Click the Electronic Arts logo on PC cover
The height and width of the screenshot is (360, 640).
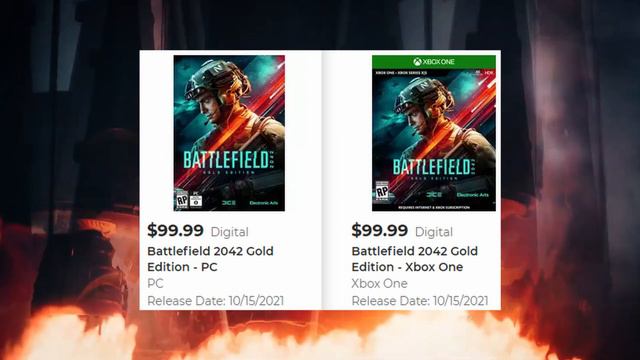[x=264, y=203]
